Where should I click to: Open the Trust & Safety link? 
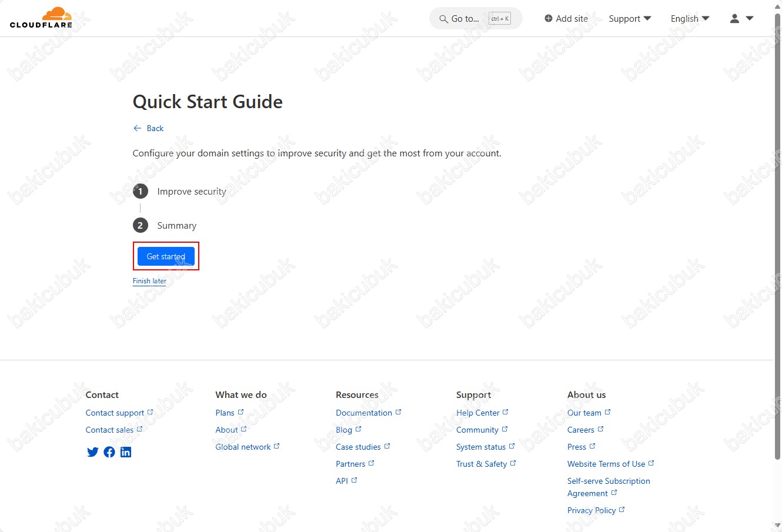486,464
